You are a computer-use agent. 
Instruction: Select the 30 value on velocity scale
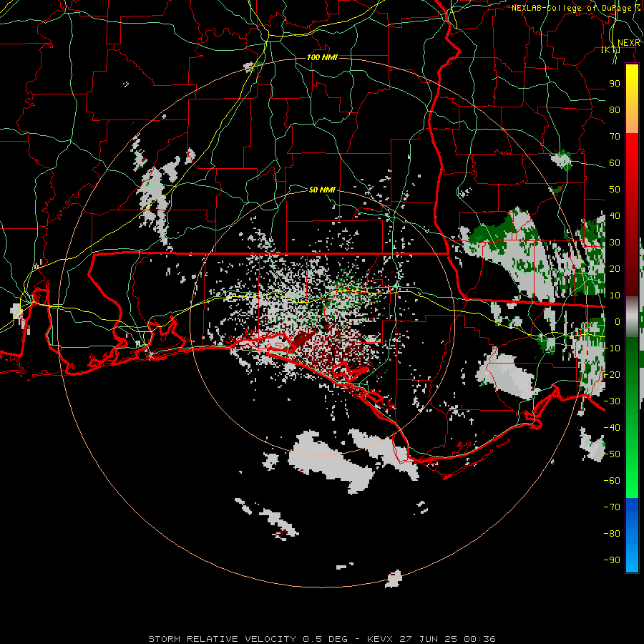615,243
